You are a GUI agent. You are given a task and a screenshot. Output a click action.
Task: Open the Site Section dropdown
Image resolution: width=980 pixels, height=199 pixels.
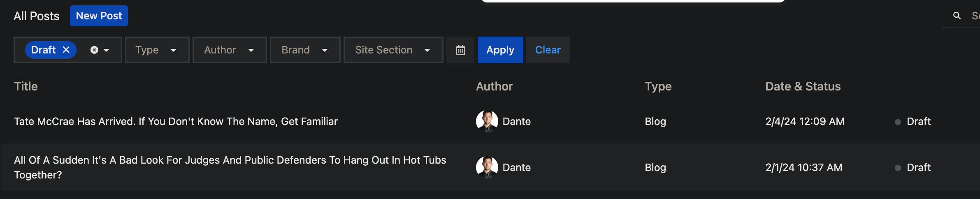pyautogui.click(x=393, y=50)
